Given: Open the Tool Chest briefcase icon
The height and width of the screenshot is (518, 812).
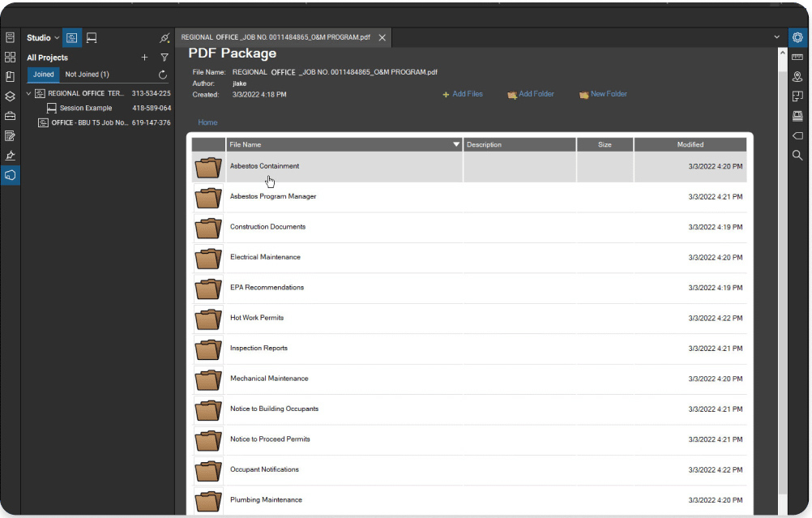Looking at the screenshot, I should click(x=10, y=116).
